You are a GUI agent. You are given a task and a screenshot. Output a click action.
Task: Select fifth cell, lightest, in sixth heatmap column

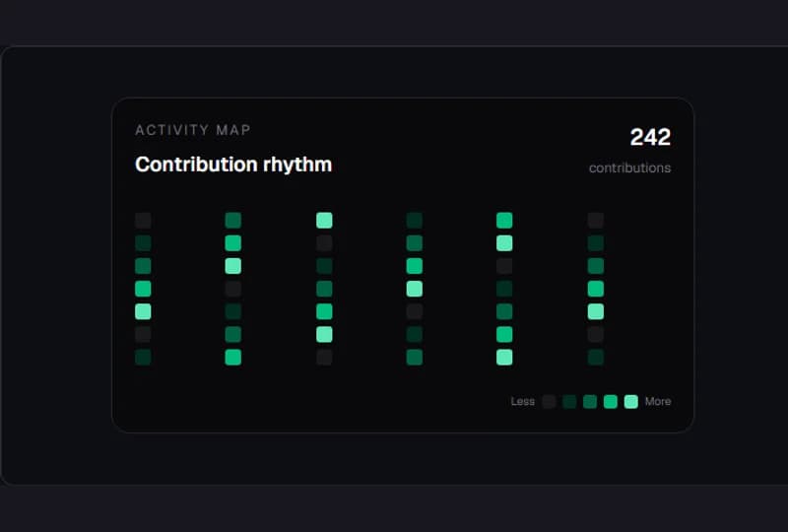tap(596, 311)
